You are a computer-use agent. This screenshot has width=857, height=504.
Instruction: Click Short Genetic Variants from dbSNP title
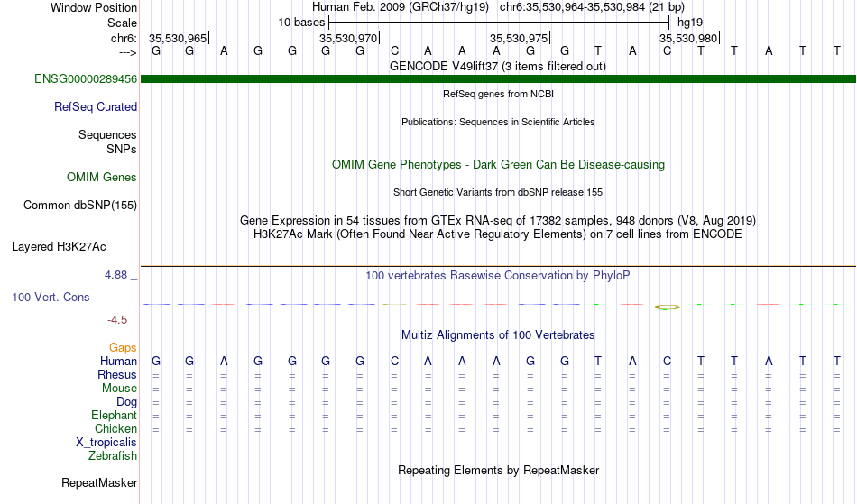(498, 192)
